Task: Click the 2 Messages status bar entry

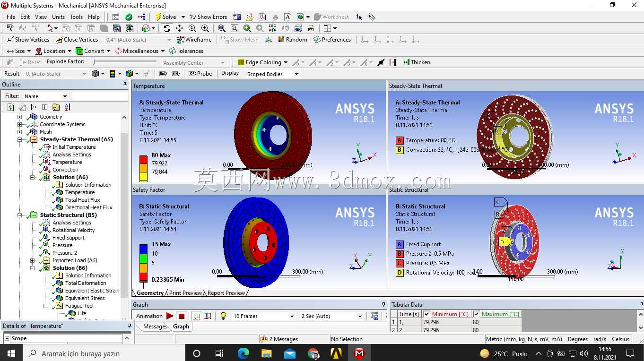Action: [x=284, y=339]
